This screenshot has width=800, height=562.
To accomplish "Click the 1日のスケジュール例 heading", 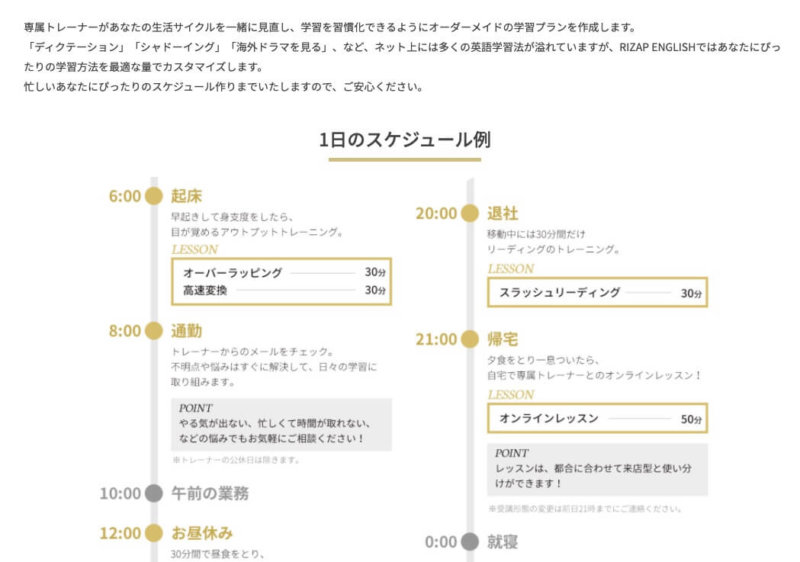I will (x=405, y=140).
